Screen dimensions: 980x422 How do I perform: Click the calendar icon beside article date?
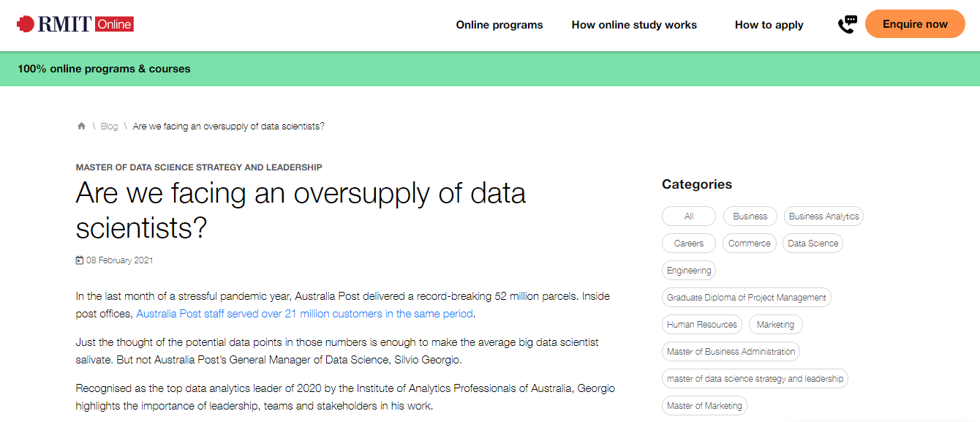click(x=80, y=260)
